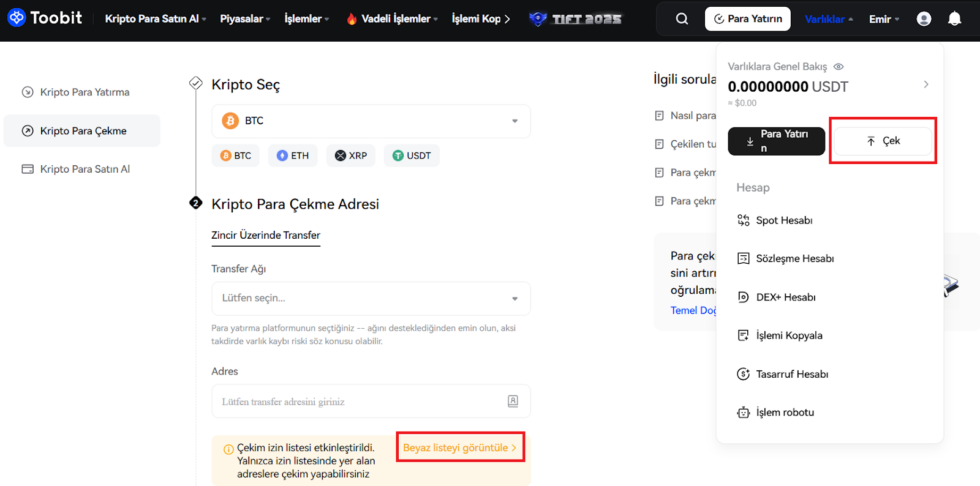This screenshot has height=486, width=980.
Task: Click Para Yatırın button in top bar
Action: [748, 19]
